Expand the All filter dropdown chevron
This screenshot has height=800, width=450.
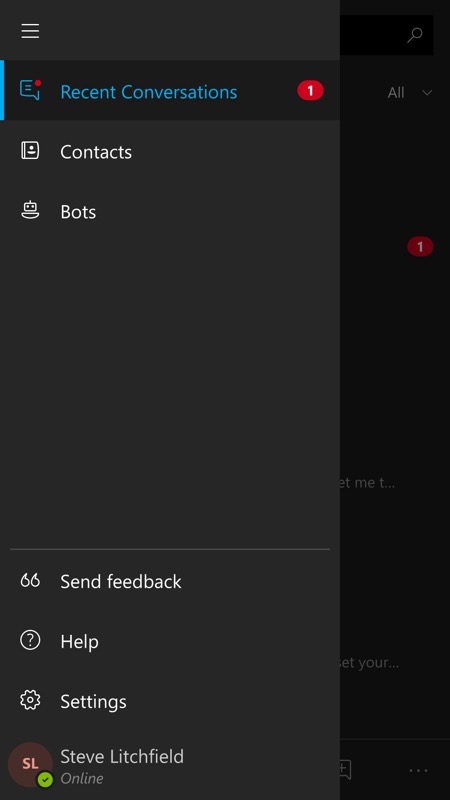[x=427, y=93]
